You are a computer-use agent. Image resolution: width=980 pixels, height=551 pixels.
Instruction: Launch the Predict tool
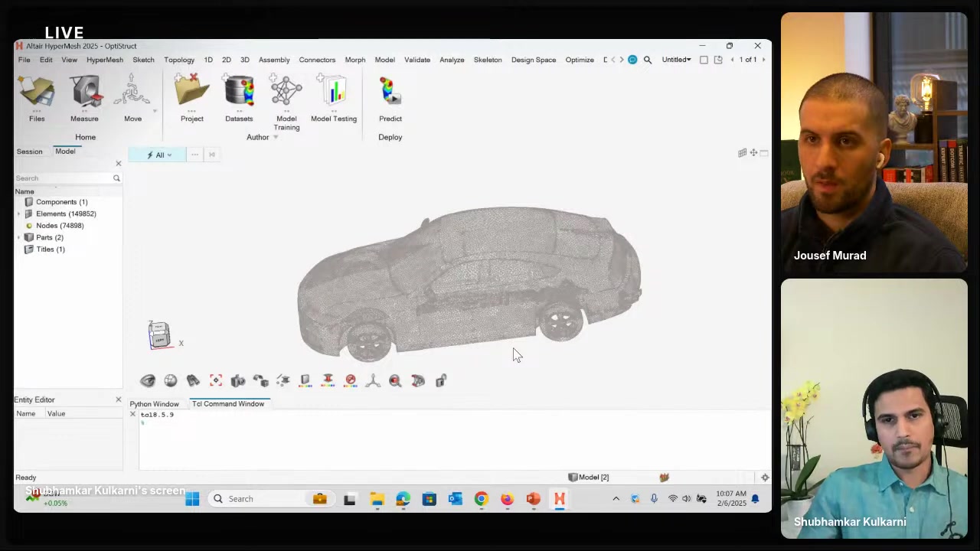pos(390,93)
